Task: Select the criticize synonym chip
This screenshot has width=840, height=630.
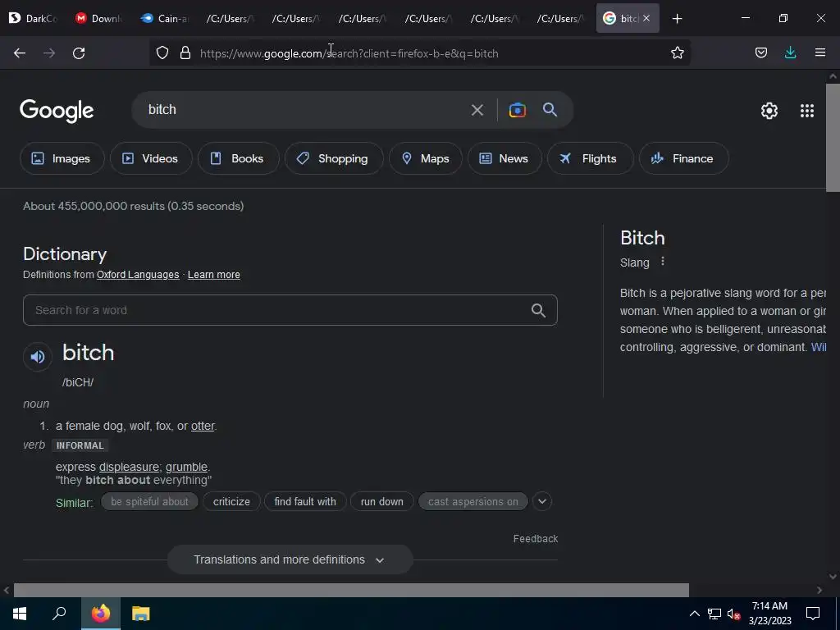Action: point(231,502)
